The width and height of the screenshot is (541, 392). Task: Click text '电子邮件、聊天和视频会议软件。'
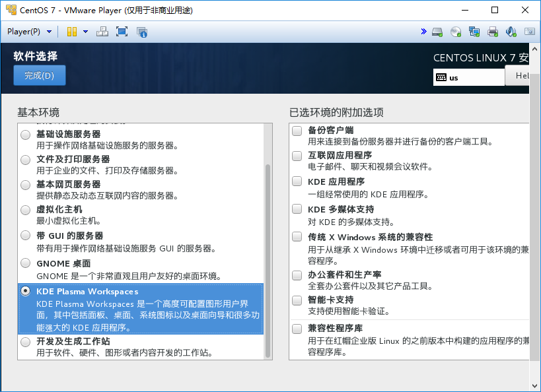[x=370, y=166]
